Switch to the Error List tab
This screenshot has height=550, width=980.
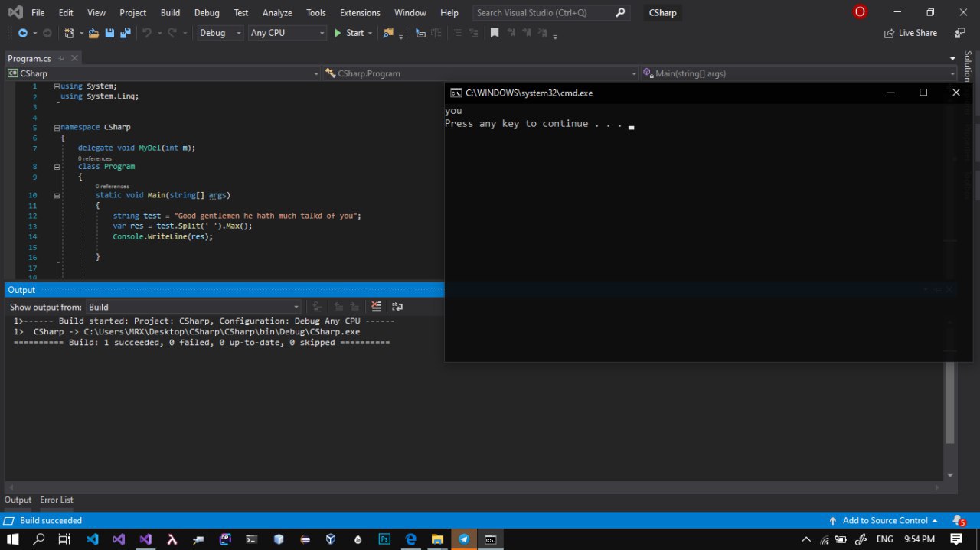[57, 500]
